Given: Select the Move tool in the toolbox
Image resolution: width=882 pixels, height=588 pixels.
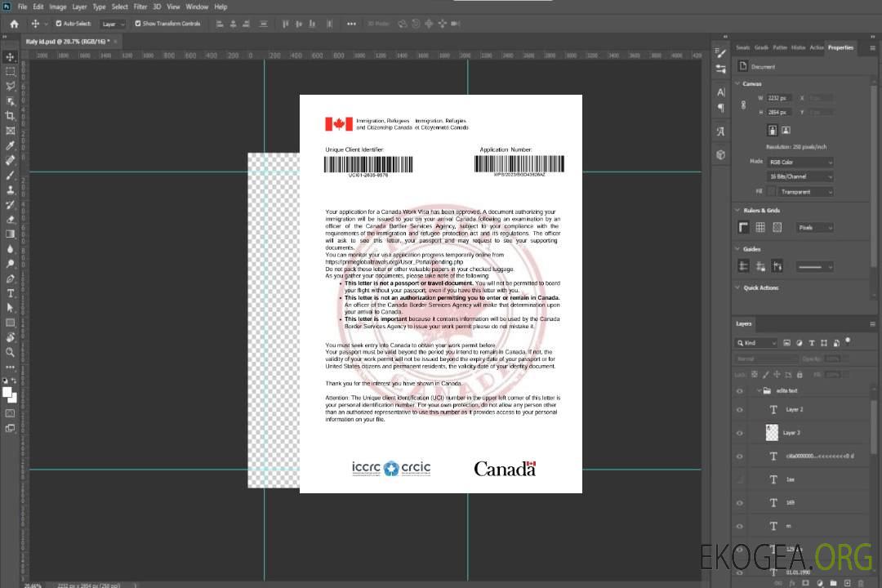Looking at the screenshot, I should 10,57.
